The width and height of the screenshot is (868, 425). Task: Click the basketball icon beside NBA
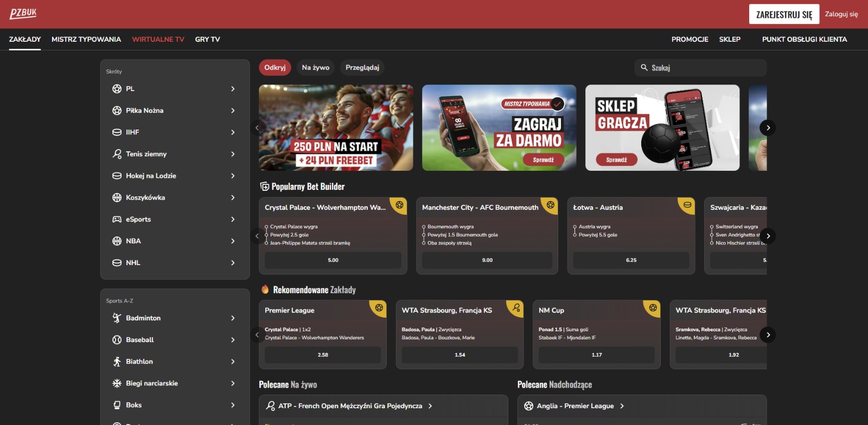[x=117, y=241]
